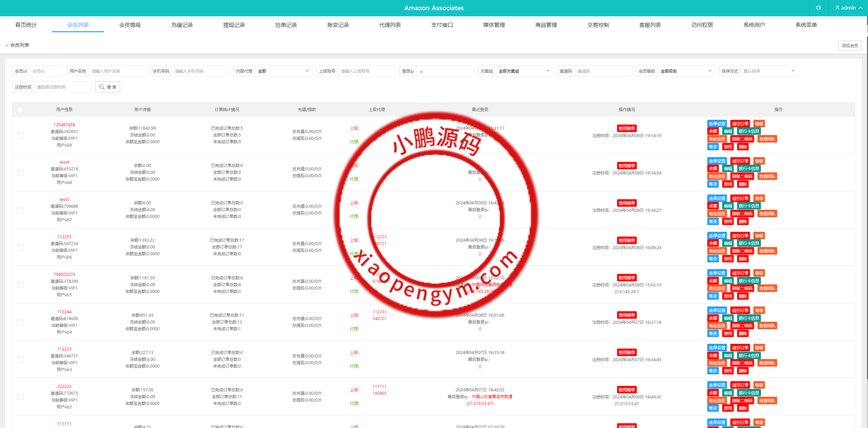Image resolution: width=868 pixels, height=428 pixels.
Task: Click 禁用刷单 for user 125487458
Action: (x=627, y=128)
